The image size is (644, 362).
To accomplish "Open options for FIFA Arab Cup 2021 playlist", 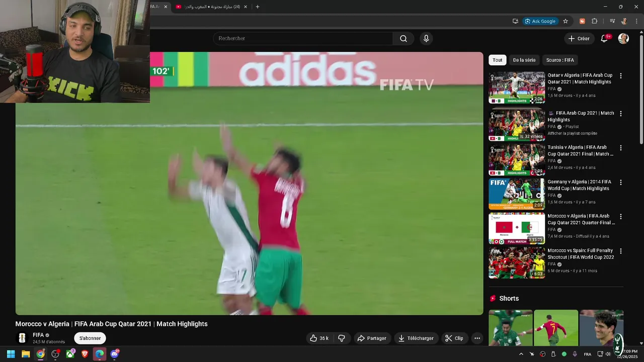I will point(620,114).
